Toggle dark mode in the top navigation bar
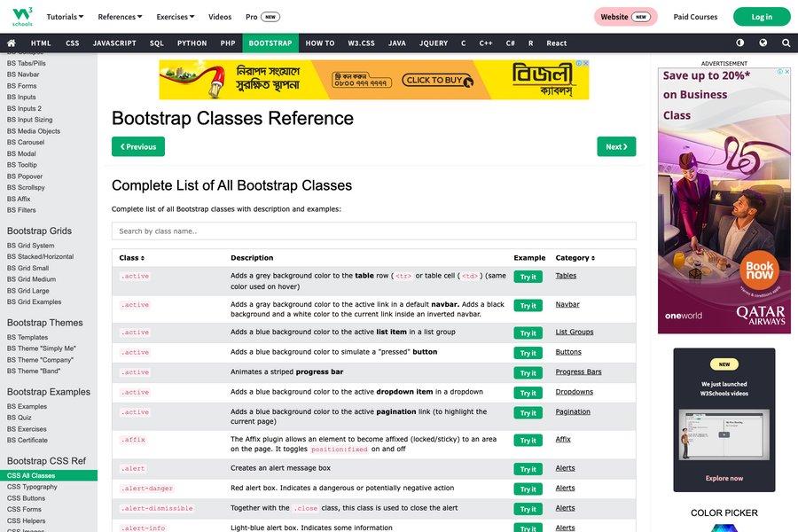798x532 pixels. (x=739, y=42)
